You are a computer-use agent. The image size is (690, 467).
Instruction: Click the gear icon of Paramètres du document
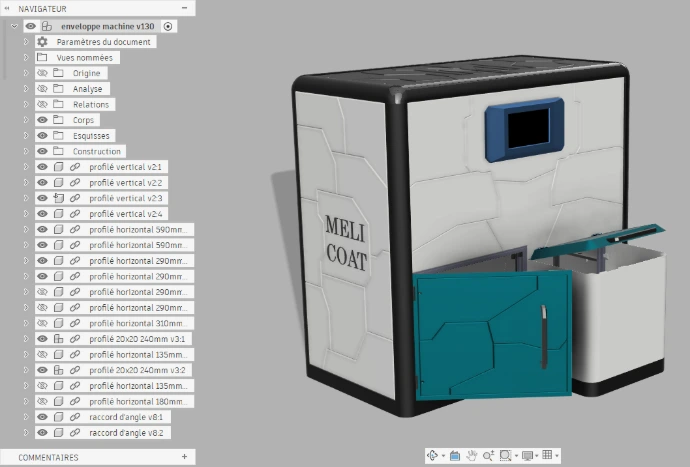click(43, 42)
